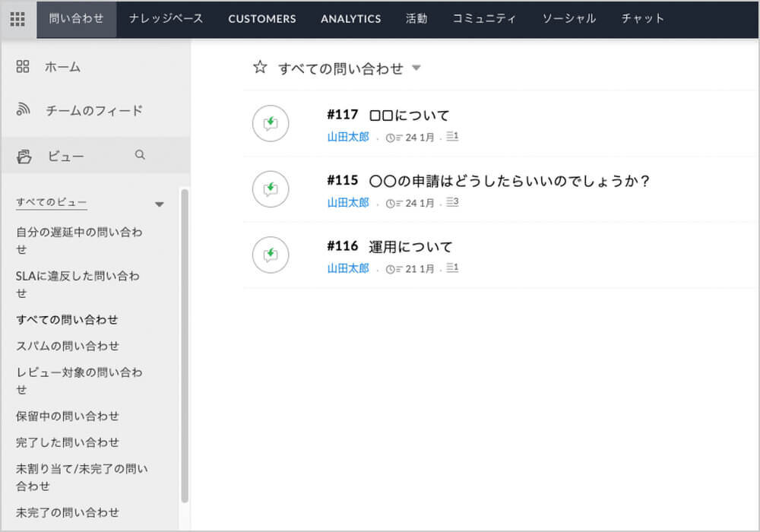Open the ANALYTICS tab
The height and width of the screenshot is (532, 760).
tap(350, 19)
